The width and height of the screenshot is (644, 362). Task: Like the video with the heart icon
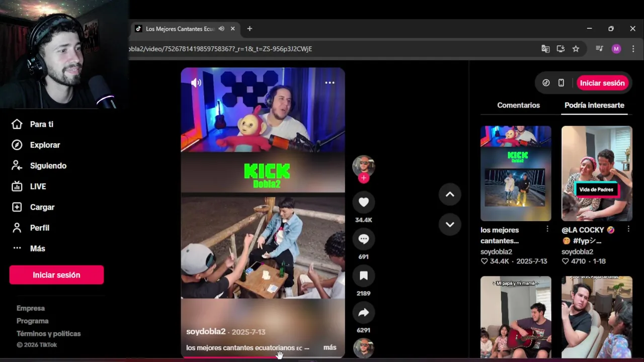364,202
